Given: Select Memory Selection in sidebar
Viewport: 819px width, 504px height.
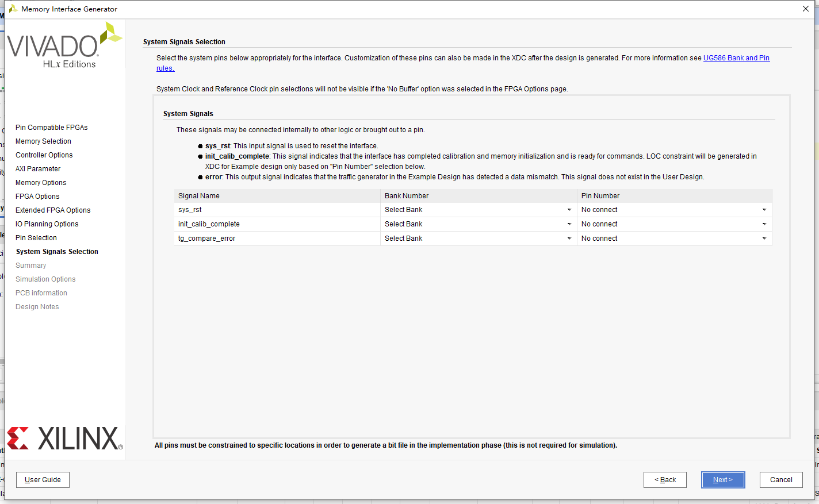Looking at the screenshot, I should 43,141.
